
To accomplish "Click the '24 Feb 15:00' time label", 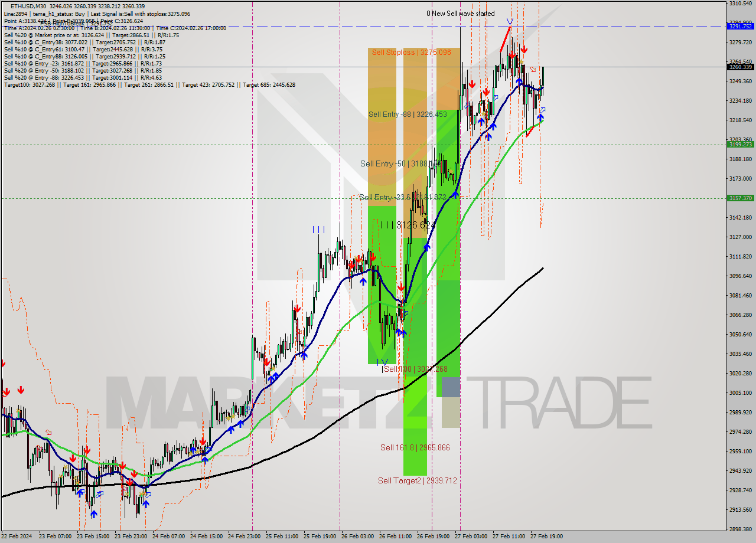I will click(x=206, y=537).
